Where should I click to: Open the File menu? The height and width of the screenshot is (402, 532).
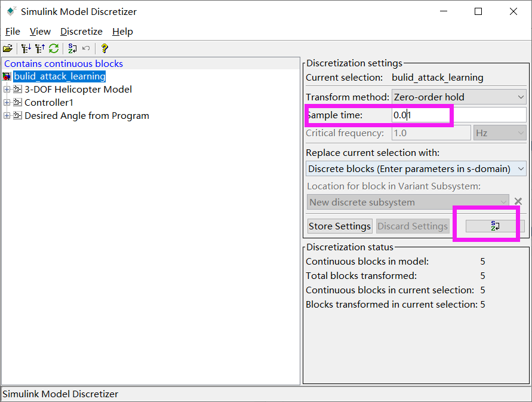tap(13, 32)
